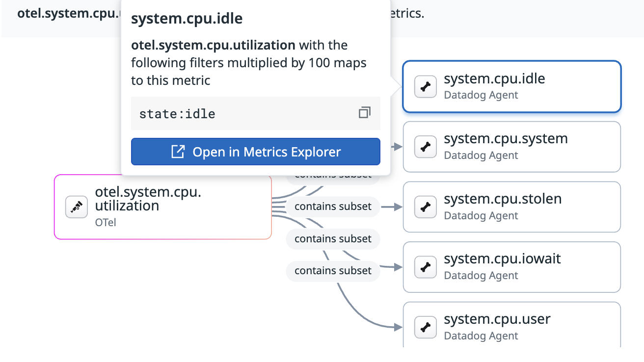Click the contains subset label pointing to system.cpu.stolen
644x362 pixels.
coord(333,207)
